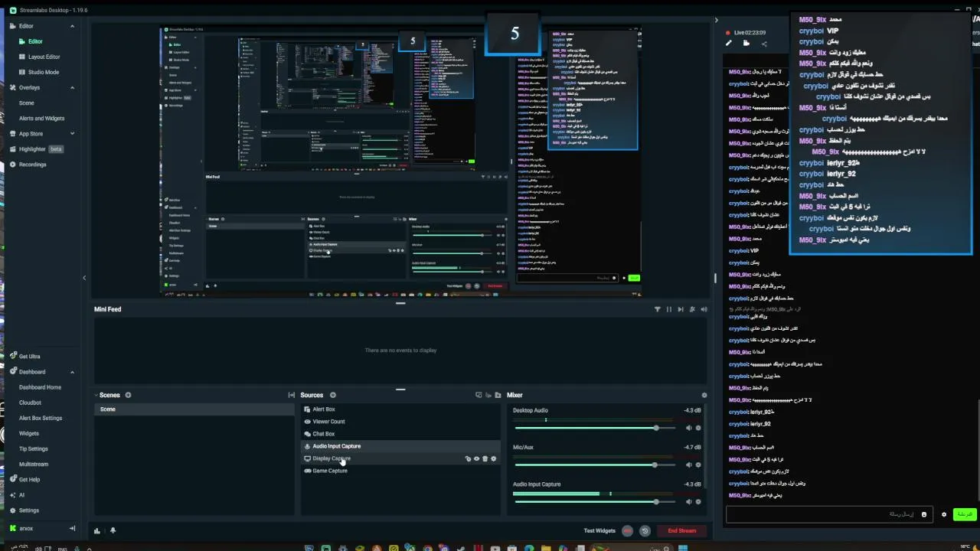Click the Get Help icon
This screenshot has width=980, height=551.
tap(13, 479)
